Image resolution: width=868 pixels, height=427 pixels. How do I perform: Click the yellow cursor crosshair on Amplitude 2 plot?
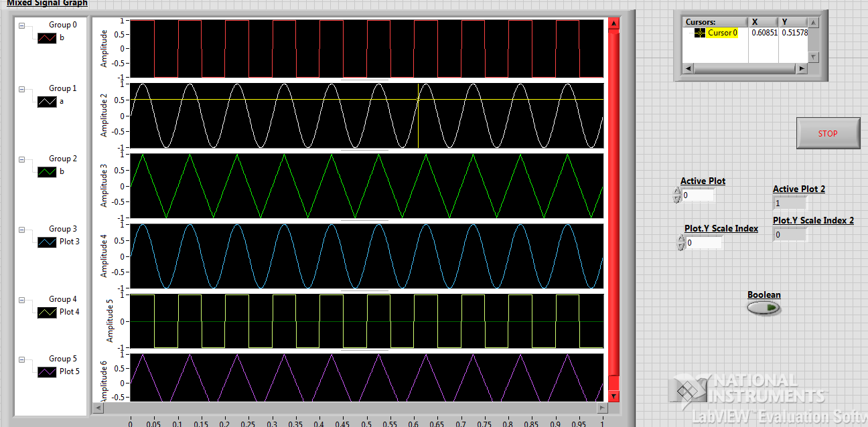tap(418, 99)
